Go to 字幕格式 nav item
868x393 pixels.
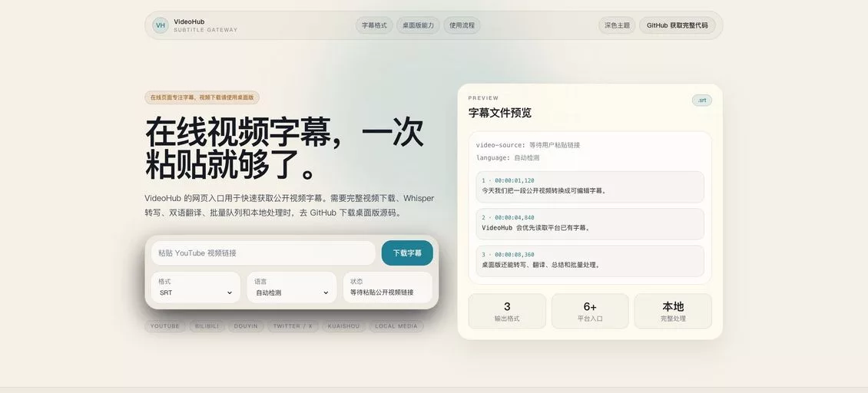(x=374, y=25)
